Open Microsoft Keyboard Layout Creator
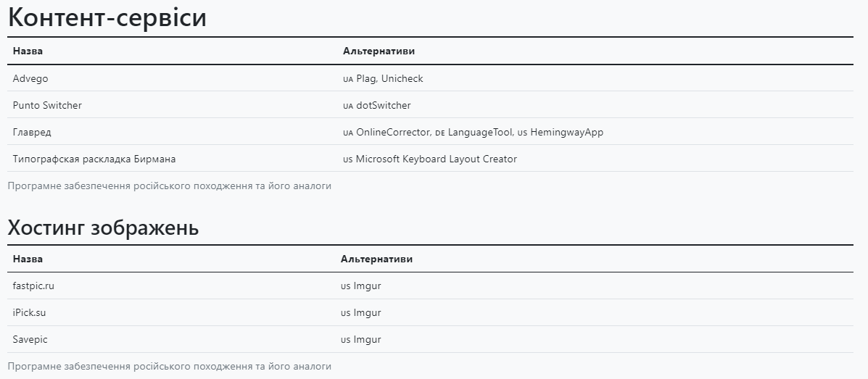The width and height of the screenshot is (868, 379). [x=436, y=159]
